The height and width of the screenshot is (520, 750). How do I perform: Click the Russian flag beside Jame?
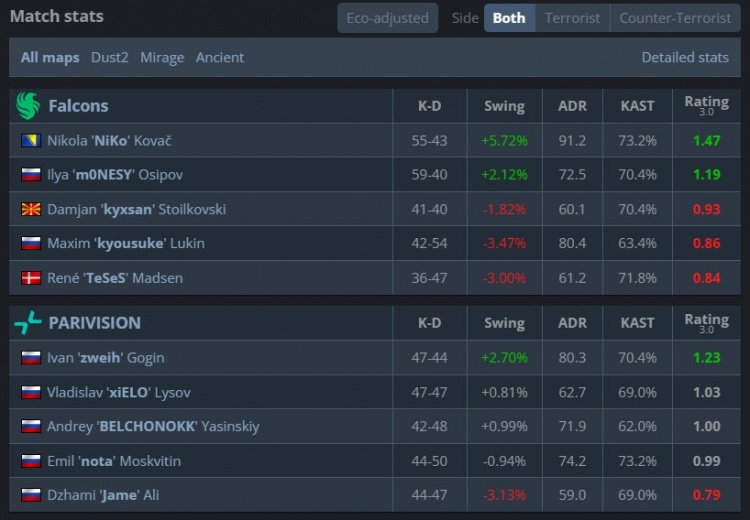30,496
